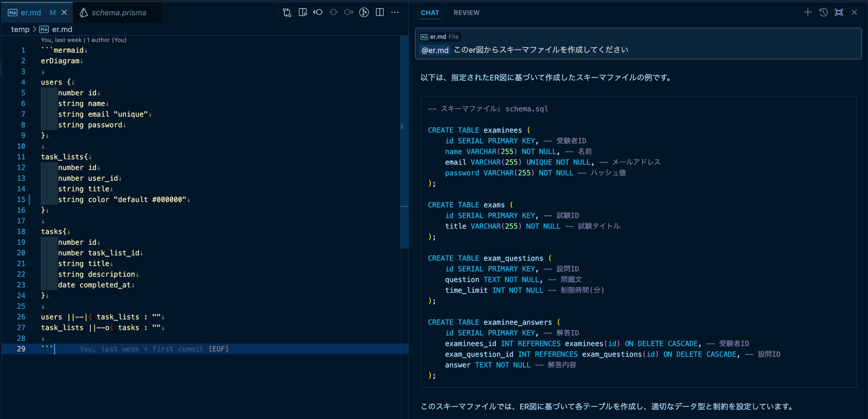Click er.md in the breadcrumb path

click(x=62, y=29)
